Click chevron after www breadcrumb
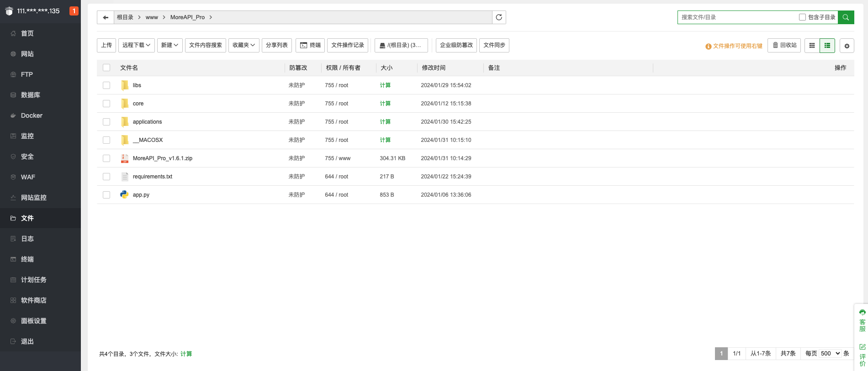Viewport: 868px width, 371px height. (x=164, y=17)
